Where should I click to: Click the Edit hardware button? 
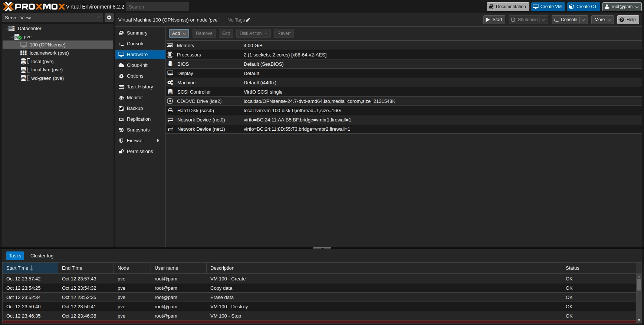click(x=226, y=33)
